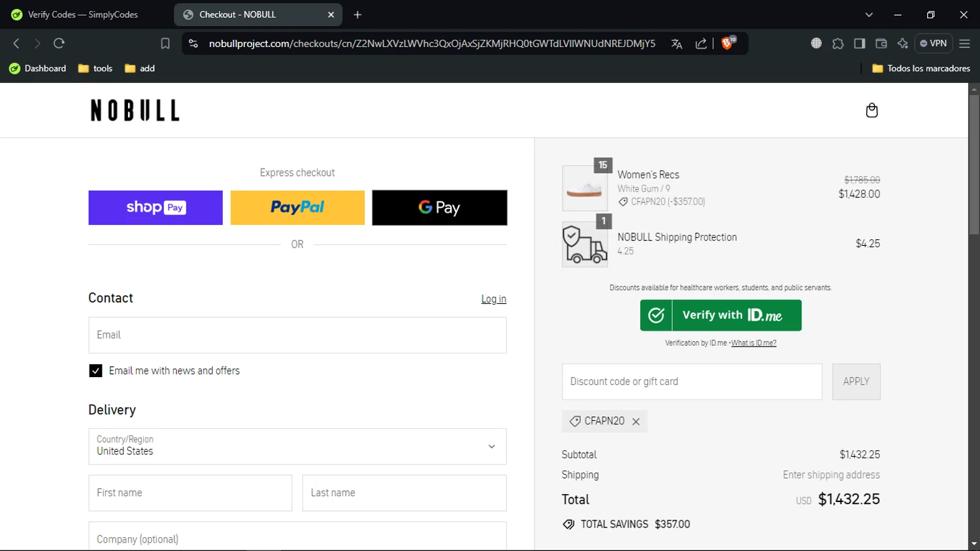Pay with PayPal button
Image resolution: width=980 pixels, height=551 pixels.
(297, 208)
